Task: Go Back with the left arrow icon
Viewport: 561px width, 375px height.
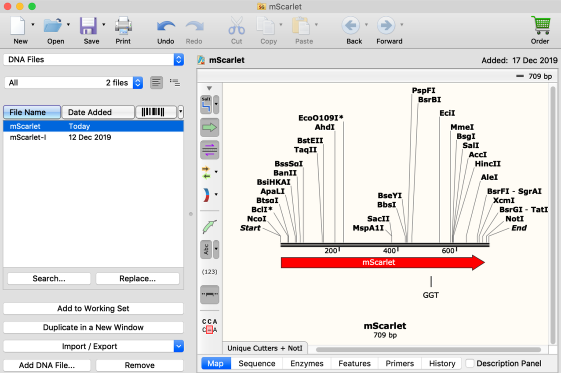Action: tap(351, 25)
